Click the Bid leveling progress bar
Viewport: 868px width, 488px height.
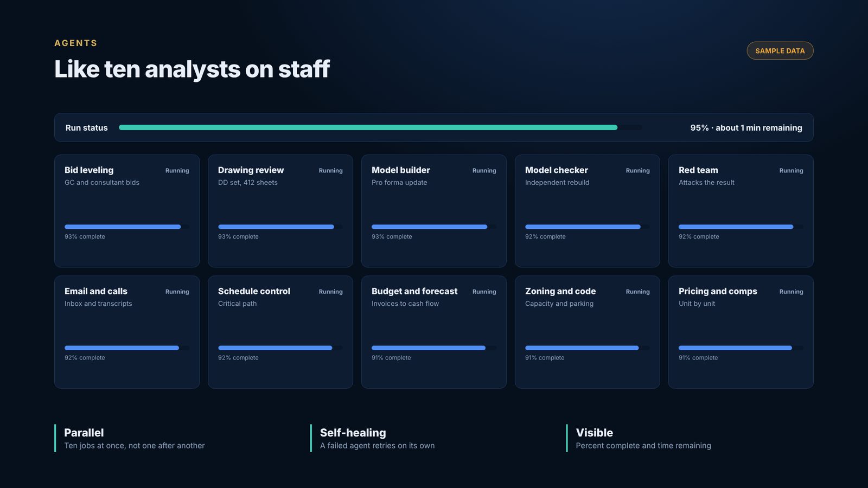point(127,227)
